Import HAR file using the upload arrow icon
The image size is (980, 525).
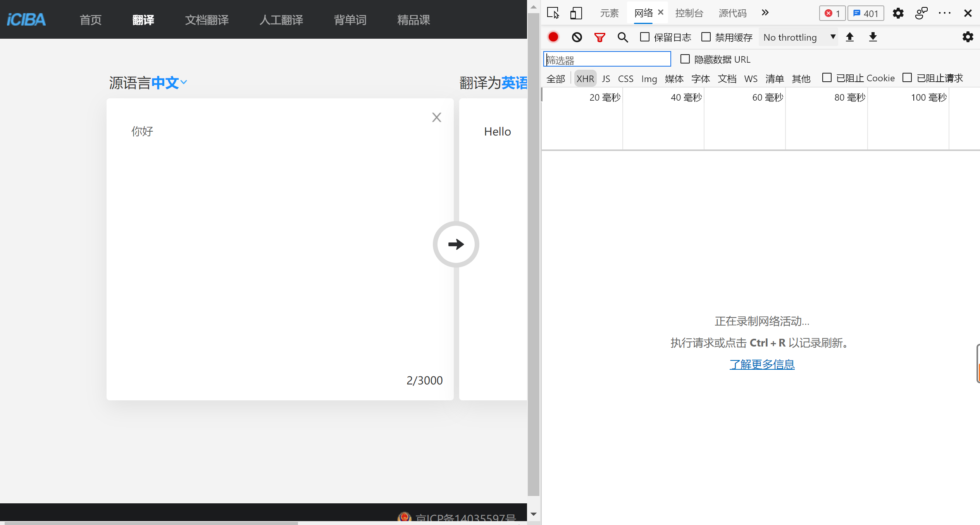point(850,37)
